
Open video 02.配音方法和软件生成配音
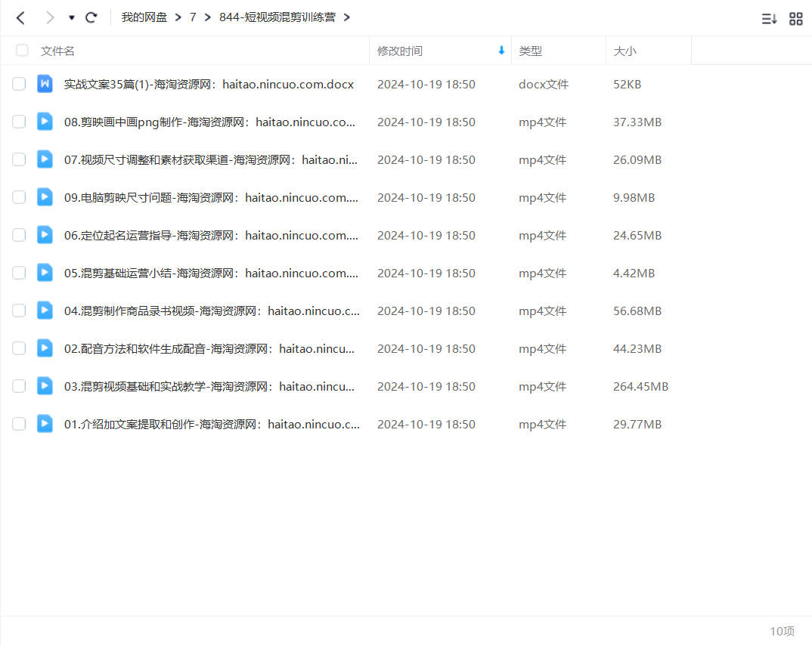[209, 349]
